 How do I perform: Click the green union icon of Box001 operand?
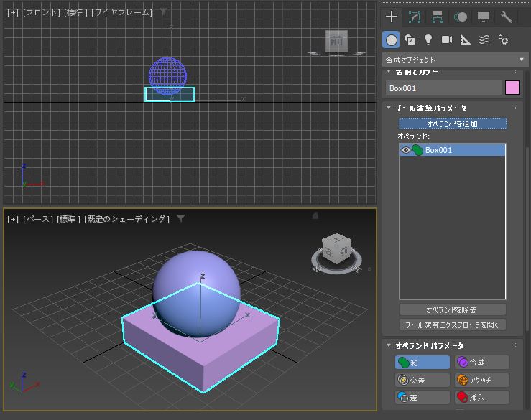[417, 150]
